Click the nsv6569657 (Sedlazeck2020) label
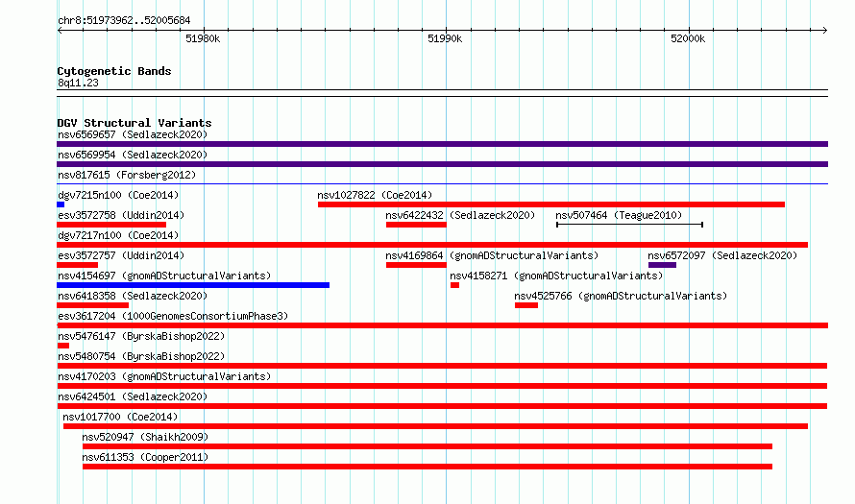 tap(133, 134)
